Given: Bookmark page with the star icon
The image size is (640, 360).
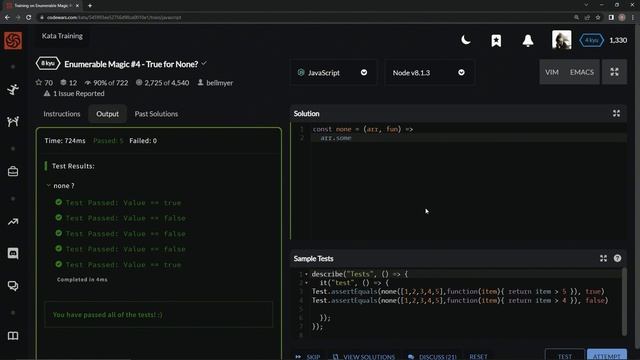Looking at the screenshot, I should [x=598, y=17].
